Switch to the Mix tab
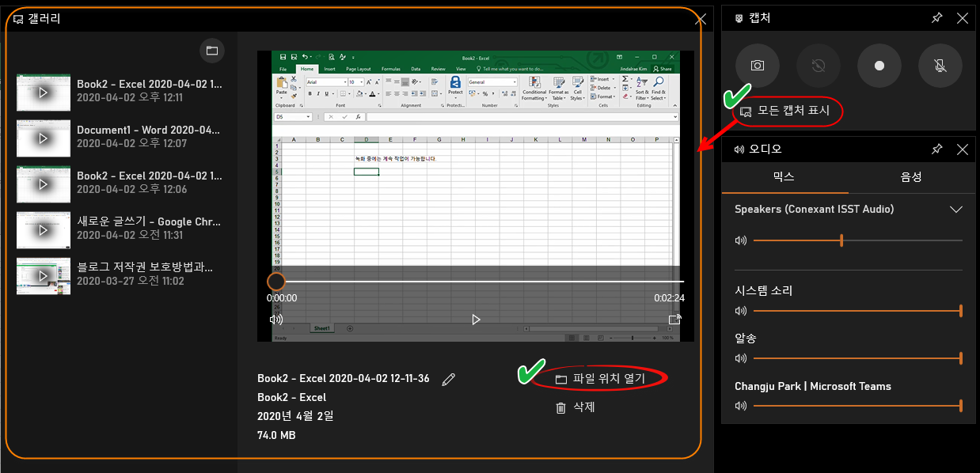Screen dimensions: 980x473 [x=784, y=177]
